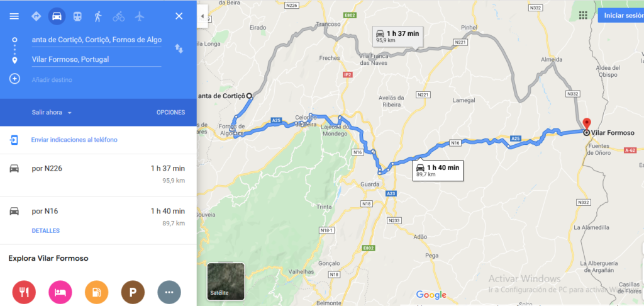Show parking near Vilar Formoso

tap(133, 292)
